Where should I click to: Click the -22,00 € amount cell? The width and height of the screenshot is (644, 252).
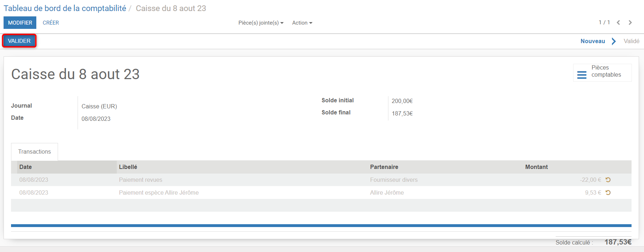(x=590, y=180)
